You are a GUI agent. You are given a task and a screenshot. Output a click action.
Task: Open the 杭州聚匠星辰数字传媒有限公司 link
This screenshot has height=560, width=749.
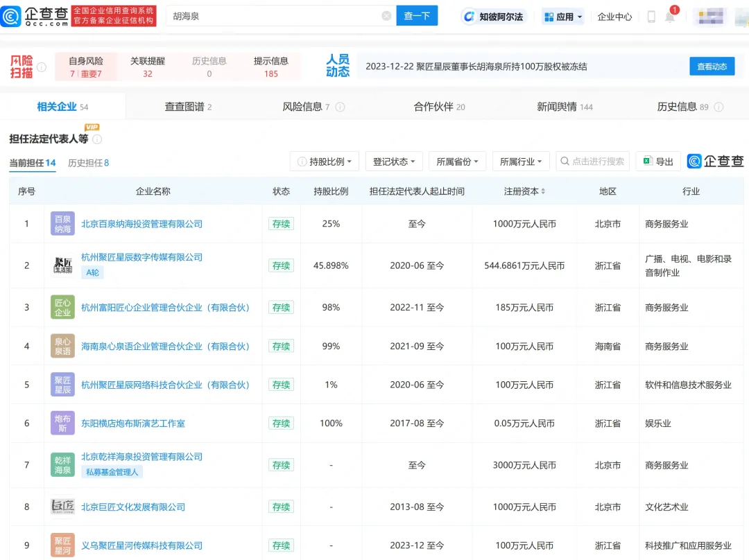click(x=142, y=257)
